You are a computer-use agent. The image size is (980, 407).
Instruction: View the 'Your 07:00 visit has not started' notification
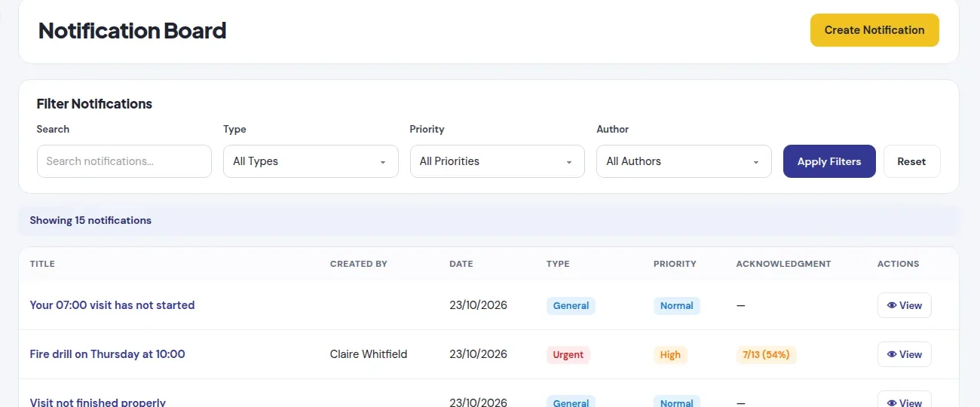click(905, 305)
